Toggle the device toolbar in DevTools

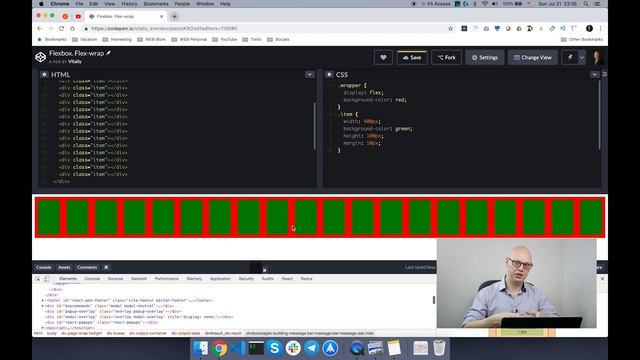(x=47, y=279)
